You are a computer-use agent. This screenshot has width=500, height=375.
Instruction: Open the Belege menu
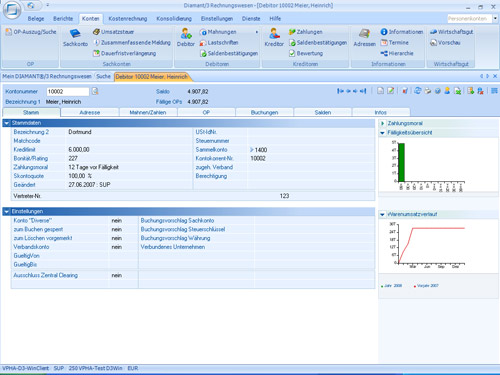pyautogui.click(x=36, y=19)
